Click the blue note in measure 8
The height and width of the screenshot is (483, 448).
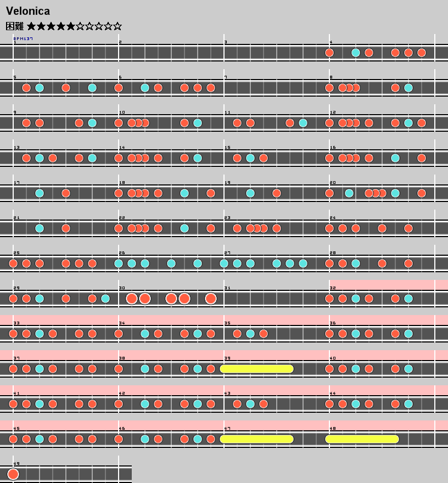click(x=408, y=88)
